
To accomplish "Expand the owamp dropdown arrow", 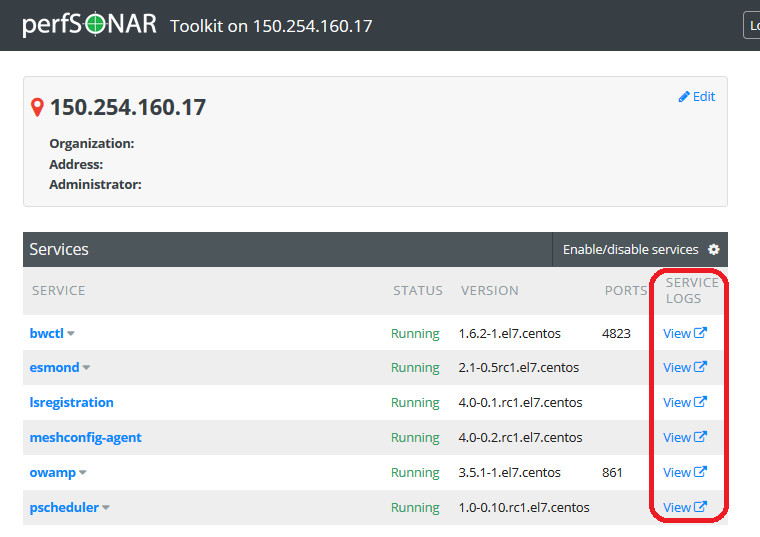I will click(x=83, y=472).
